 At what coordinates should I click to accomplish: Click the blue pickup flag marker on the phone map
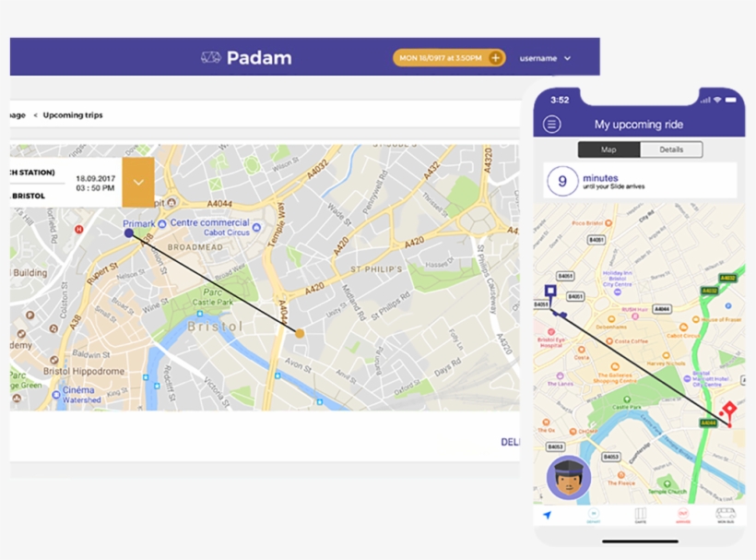[550, 291]
